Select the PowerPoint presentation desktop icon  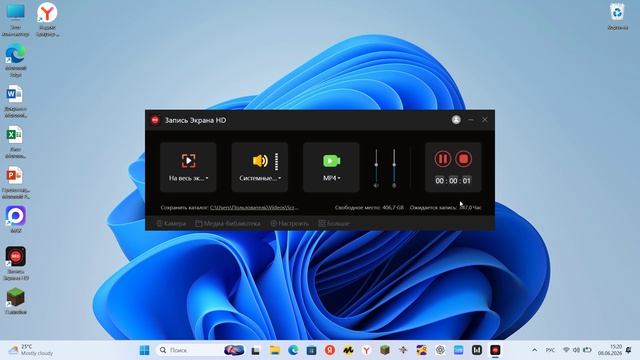coord(16,182)
